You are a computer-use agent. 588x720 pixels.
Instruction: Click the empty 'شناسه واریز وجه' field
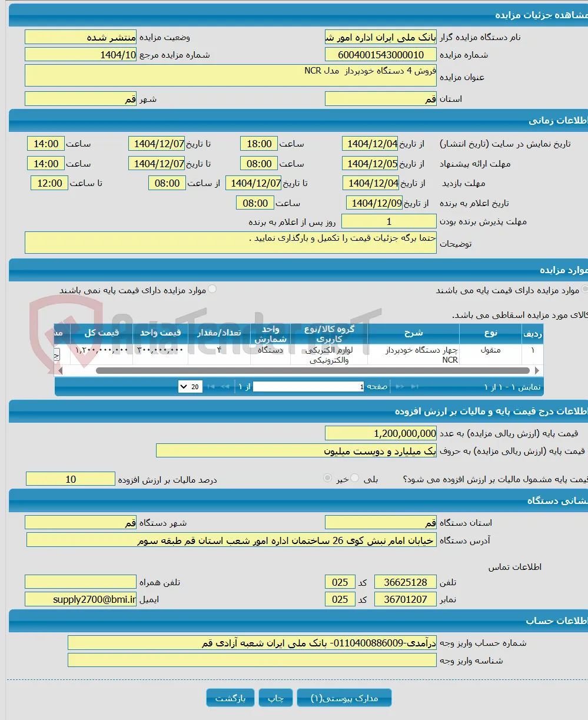click(252, 660)
